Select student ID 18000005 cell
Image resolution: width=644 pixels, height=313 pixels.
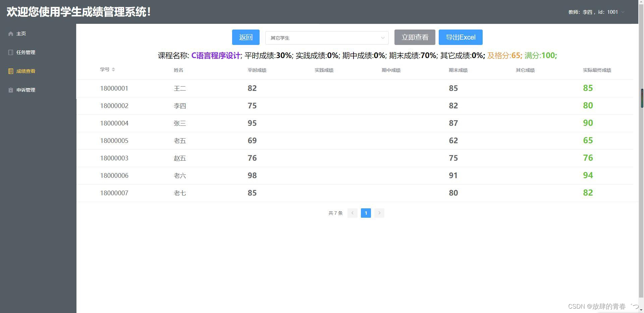pos(114,141)
